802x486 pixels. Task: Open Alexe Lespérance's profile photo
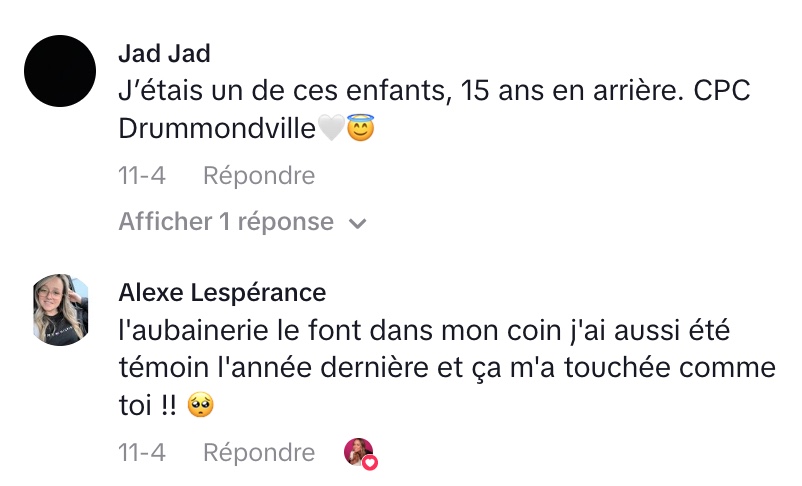tap(59, 309)
